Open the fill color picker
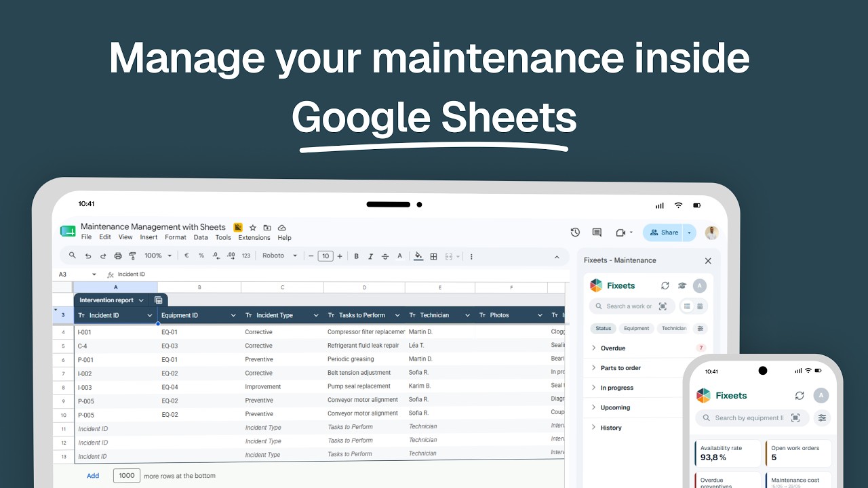The image size is (868, 488). coord(418,256)
